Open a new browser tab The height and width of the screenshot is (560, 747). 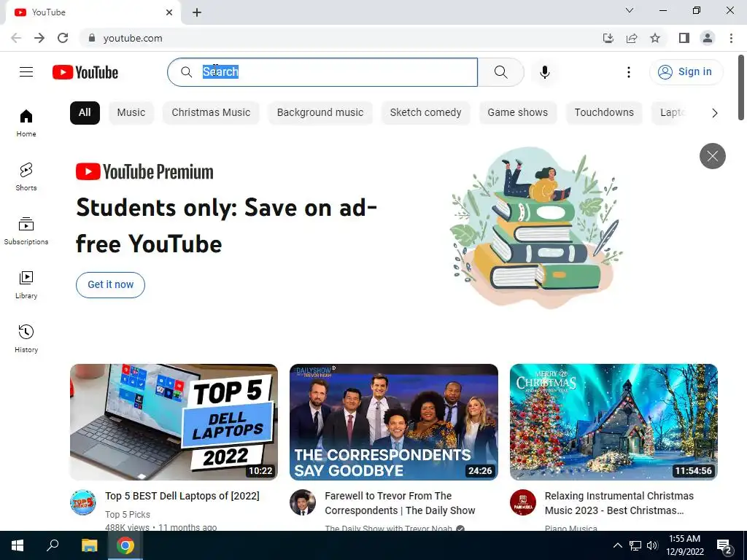click(197, 12)
